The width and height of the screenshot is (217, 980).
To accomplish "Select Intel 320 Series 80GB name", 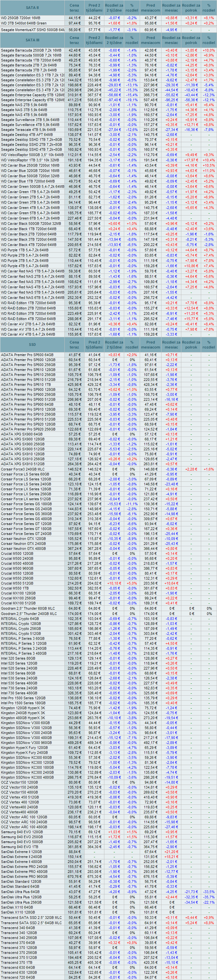I will pos(18,658).
